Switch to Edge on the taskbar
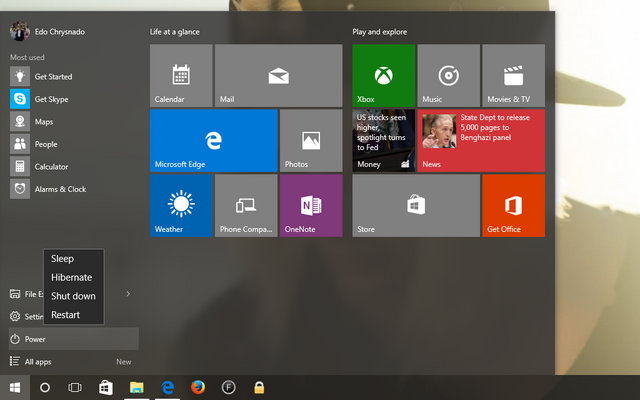 point(167,387)
